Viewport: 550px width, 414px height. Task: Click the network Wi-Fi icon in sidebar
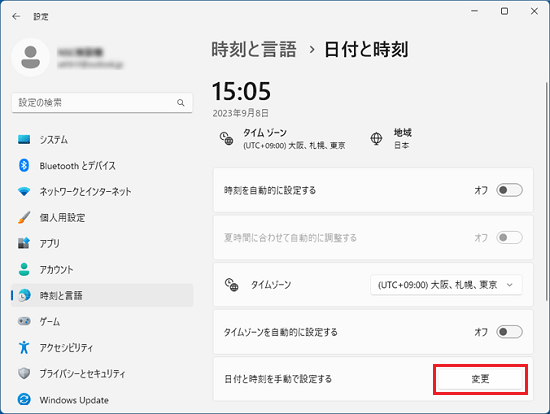[x=24, y=191]
